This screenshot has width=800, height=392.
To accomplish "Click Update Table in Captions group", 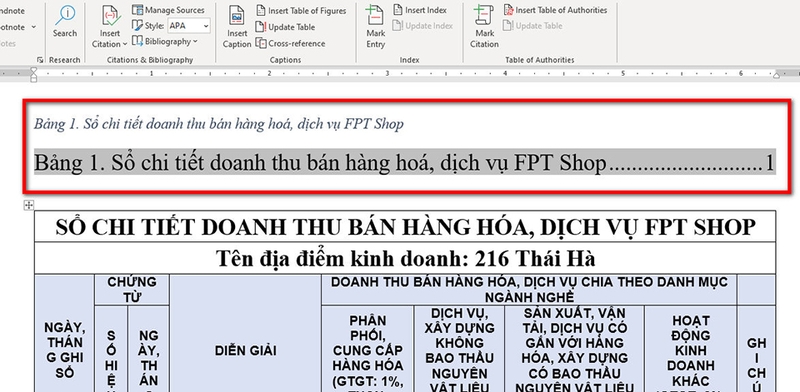I will [285, 27].
